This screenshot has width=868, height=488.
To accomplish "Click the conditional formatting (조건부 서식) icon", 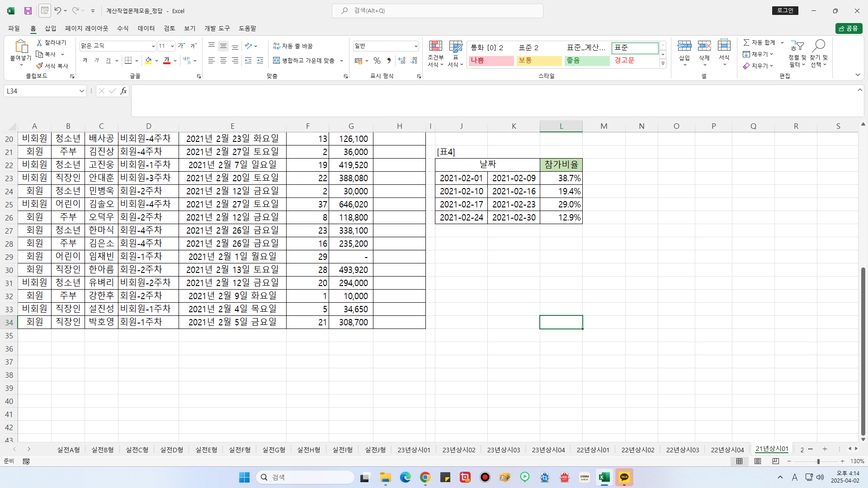I will pos(435,46).
